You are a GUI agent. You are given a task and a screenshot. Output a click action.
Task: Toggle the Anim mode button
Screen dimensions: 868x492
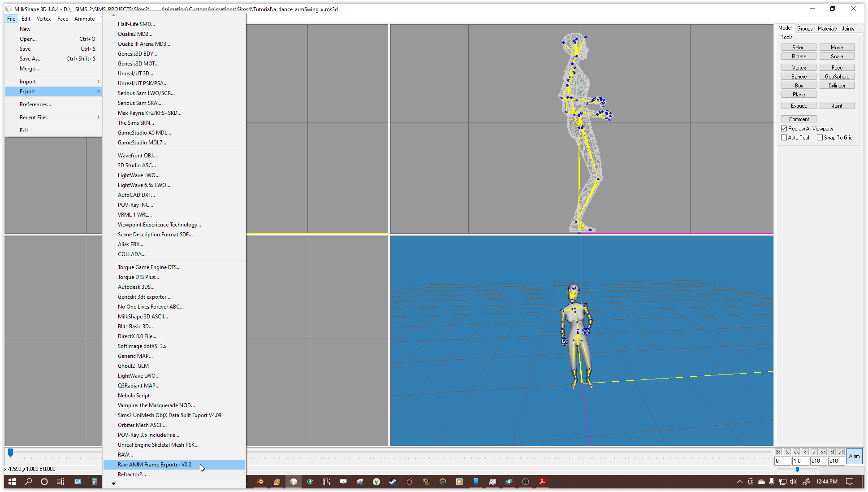point(854,456)
